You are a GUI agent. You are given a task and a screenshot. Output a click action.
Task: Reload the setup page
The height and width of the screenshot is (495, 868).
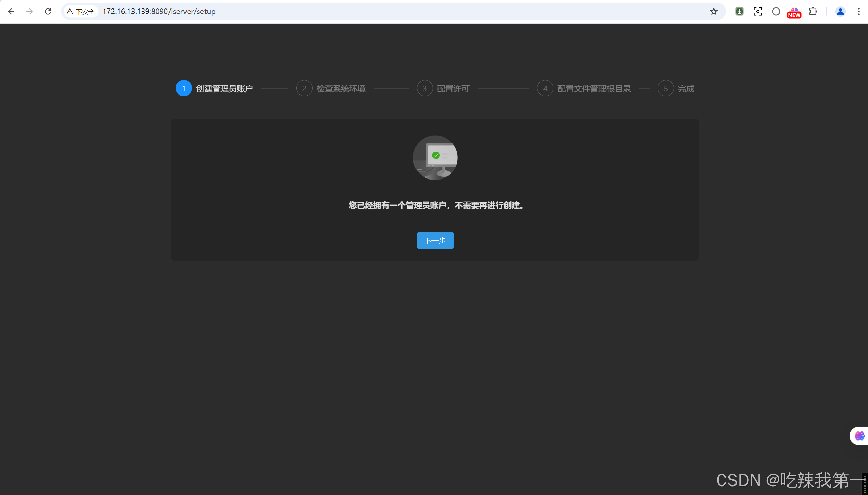48,12
